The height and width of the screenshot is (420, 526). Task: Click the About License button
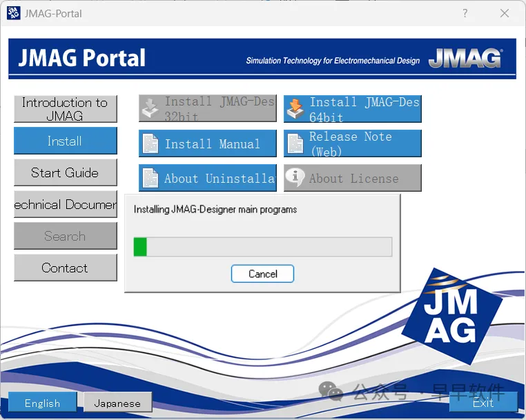(x=353, y=178)
